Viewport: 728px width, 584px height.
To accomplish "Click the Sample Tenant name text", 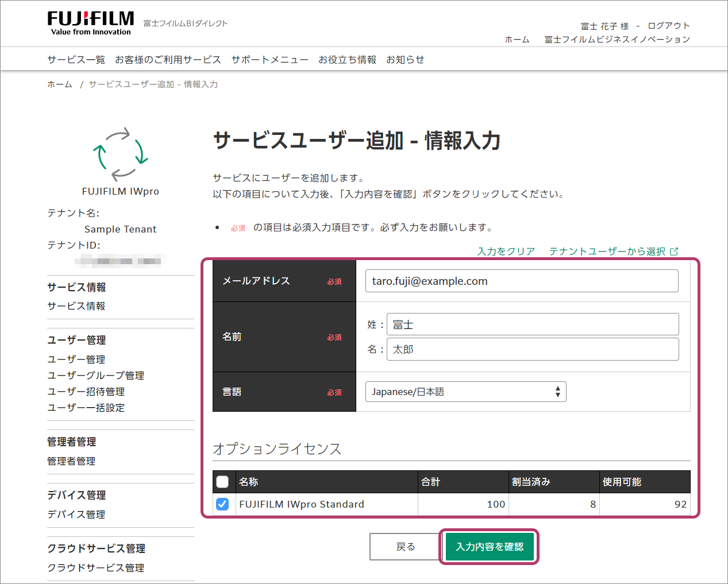I will click(x=121, y=229).
